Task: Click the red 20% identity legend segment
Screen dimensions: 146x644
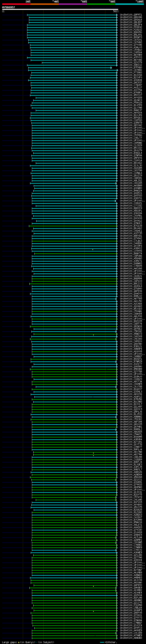Action: coord(16,4)
